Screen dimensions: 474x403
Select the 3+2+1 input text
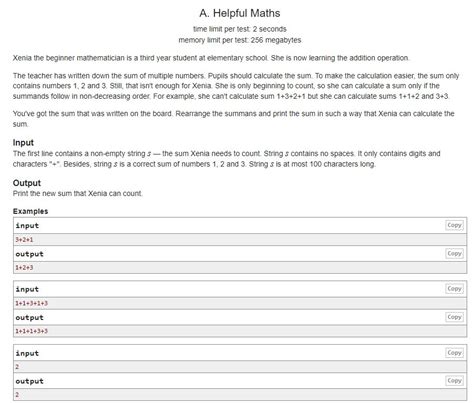coord(24,240)
